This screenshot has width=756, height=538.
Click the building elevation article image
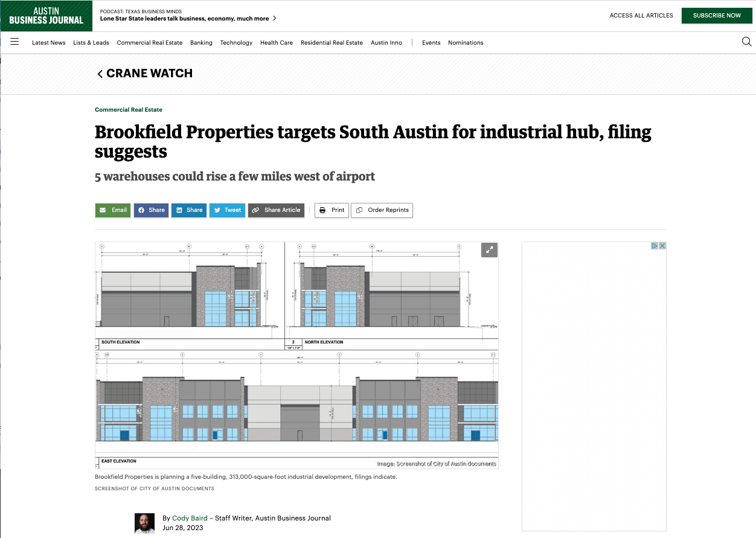[296, 355]
